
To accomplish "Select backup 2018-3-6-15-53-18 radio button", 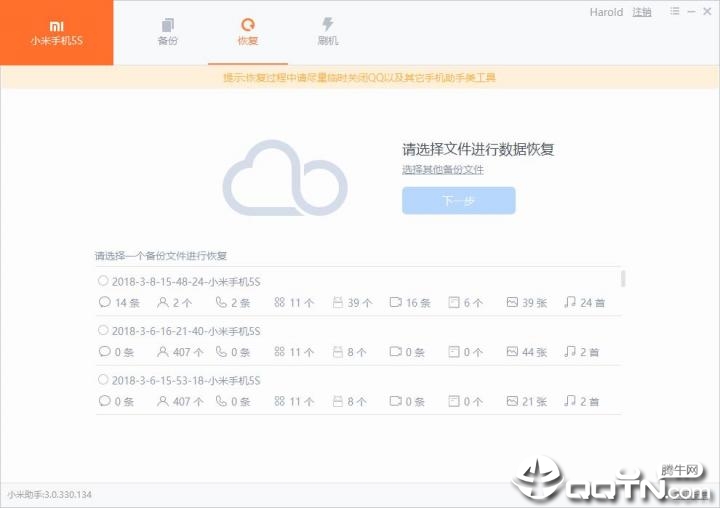I will (x=103, y=379).
